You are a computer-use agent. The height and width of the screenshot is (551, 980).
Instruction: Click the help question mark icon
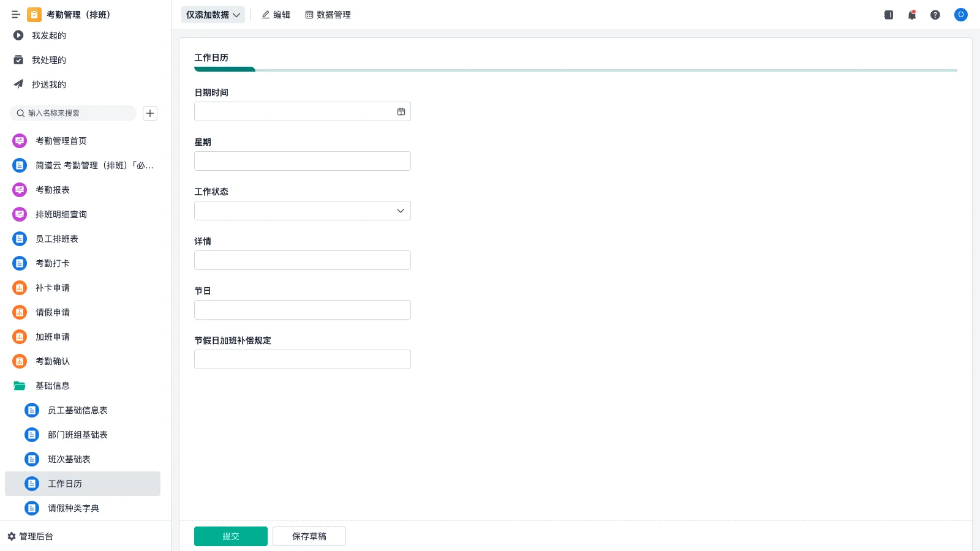pos(935,15)
